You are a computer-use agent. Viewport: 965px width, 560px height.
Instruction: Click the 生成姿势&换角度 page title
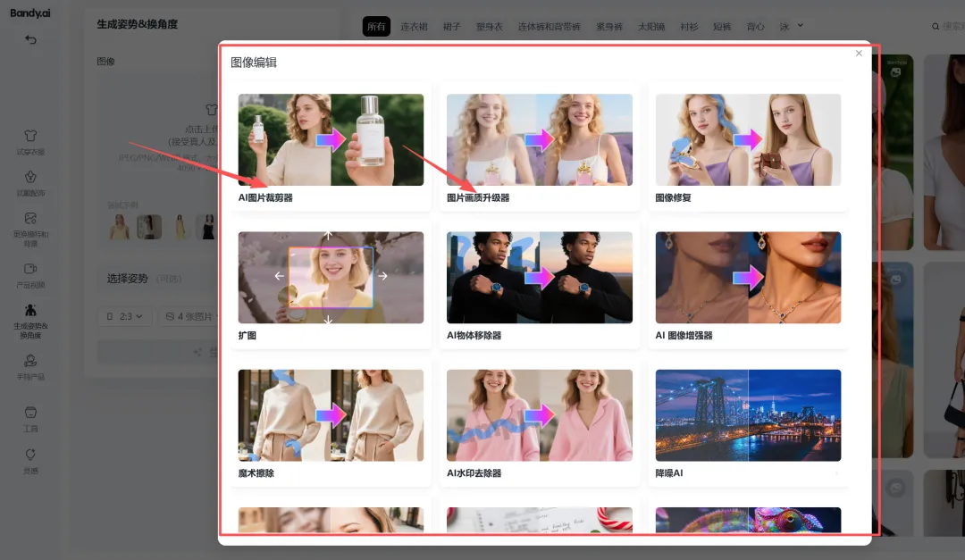(138, 24)
